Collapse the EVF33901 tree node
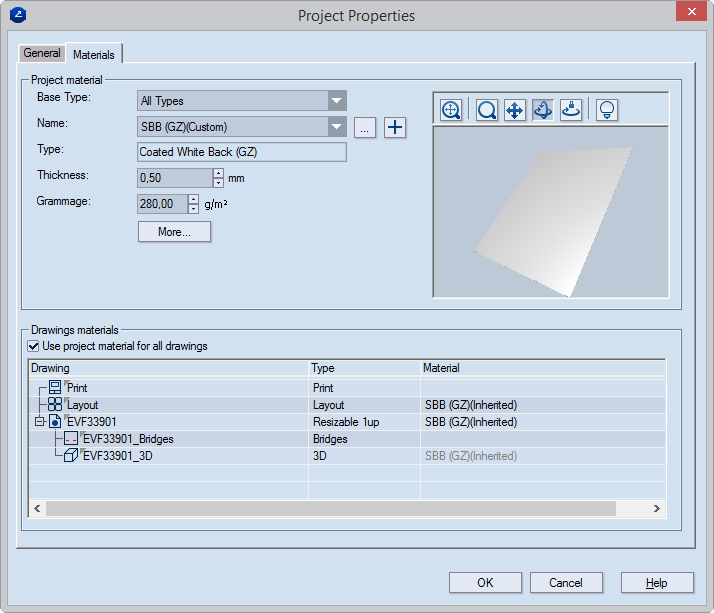 tap(40, 422)
